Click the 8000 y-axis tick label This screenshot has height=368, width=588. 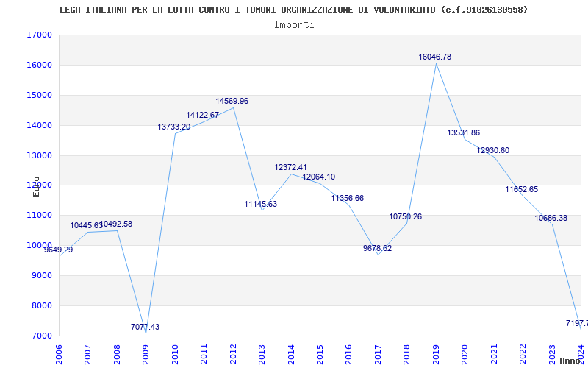coord(41,305)
